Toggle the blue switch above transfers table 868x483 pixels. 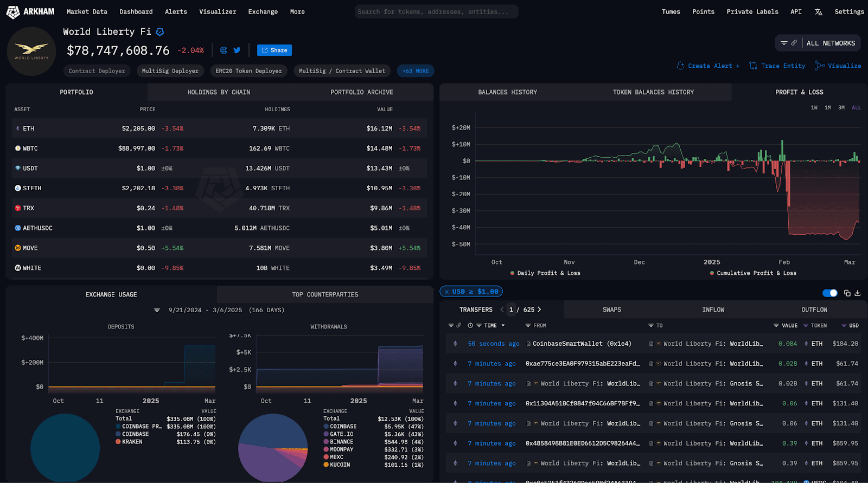tap(830, 293)
